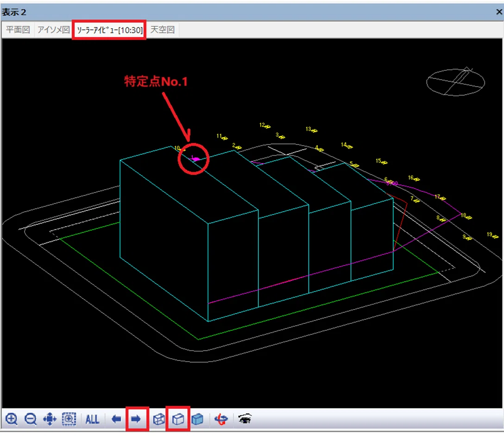Click the rotate view icon
The height and width of the screenshot is (436, 504).
coord(221,419)
